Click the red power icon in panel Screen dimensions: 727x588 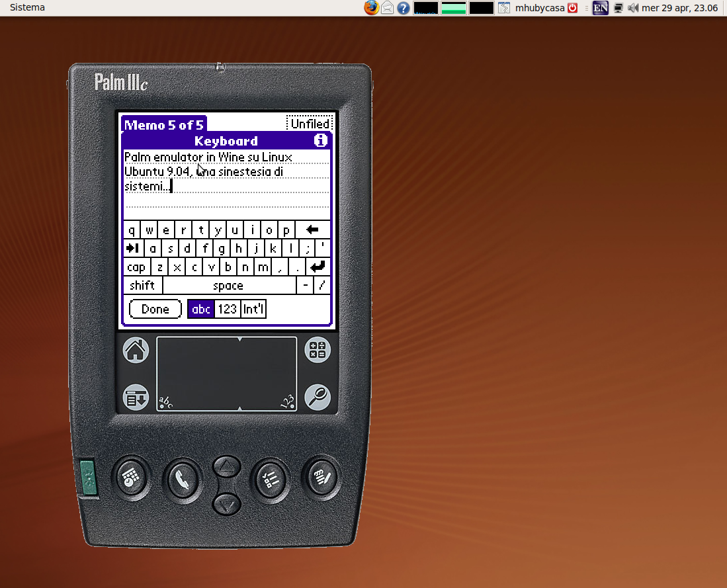(x=573, y=8)
